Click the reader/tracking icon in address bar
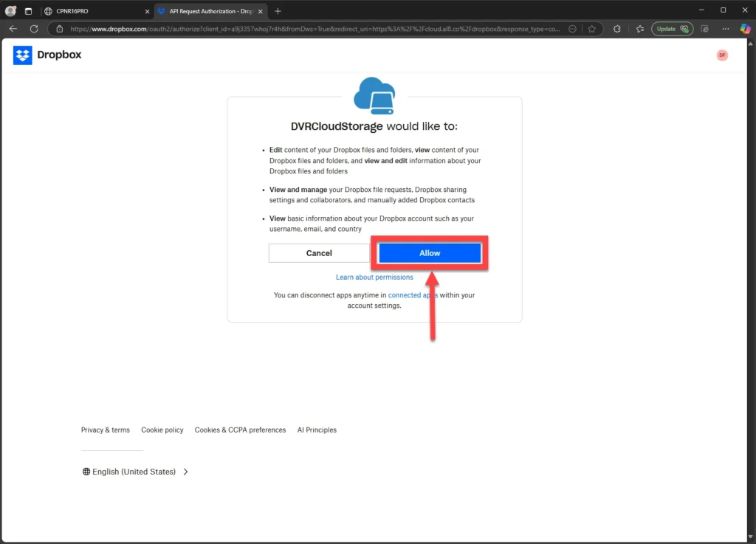The width and height of the screenshot is (756, 544). 572,29
